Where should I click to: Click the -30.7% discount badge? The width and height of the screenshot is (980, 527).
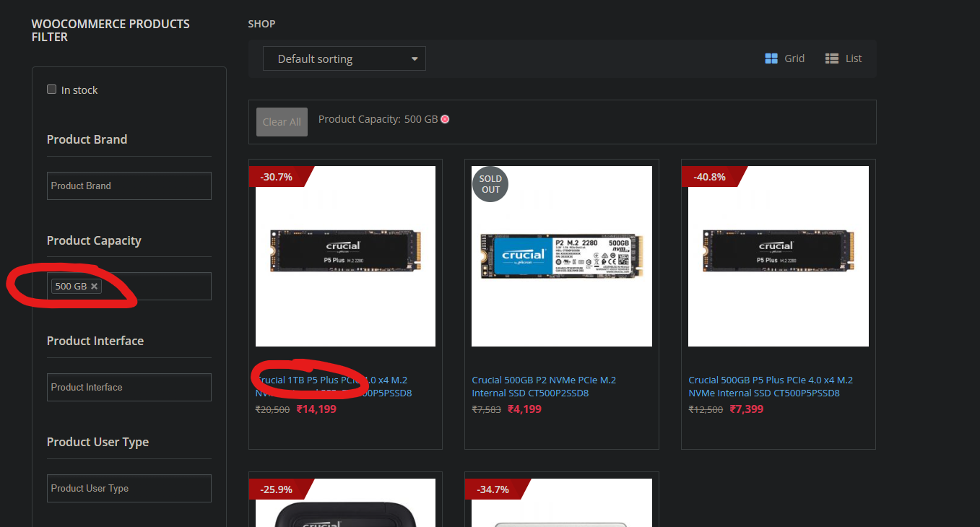[280, 176]
